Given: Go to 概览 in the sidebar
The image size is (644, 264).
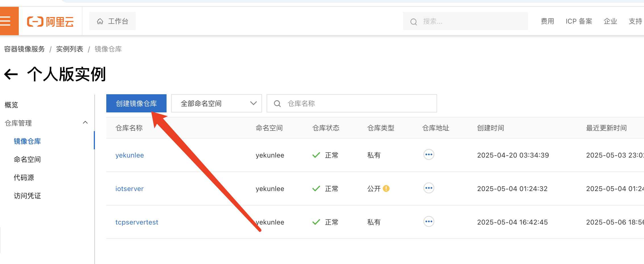Looking at the screenshot, I should point(11,105).
